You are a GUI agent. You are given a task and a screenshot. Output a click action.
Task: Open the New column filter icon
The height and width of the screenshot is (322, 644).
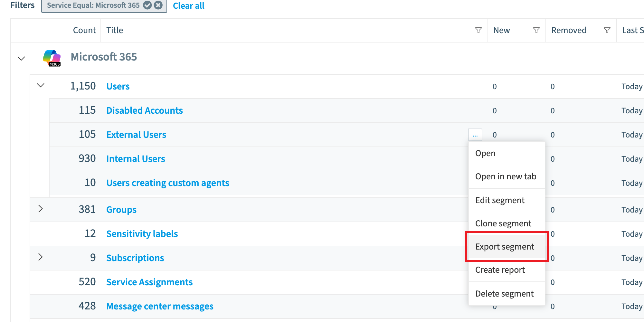pos(536,30)
